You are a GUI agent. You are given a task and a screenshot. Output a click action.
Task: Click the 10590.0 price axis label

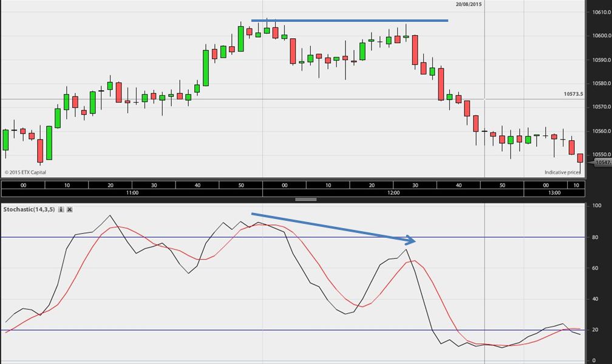click(x=602, y=60)
